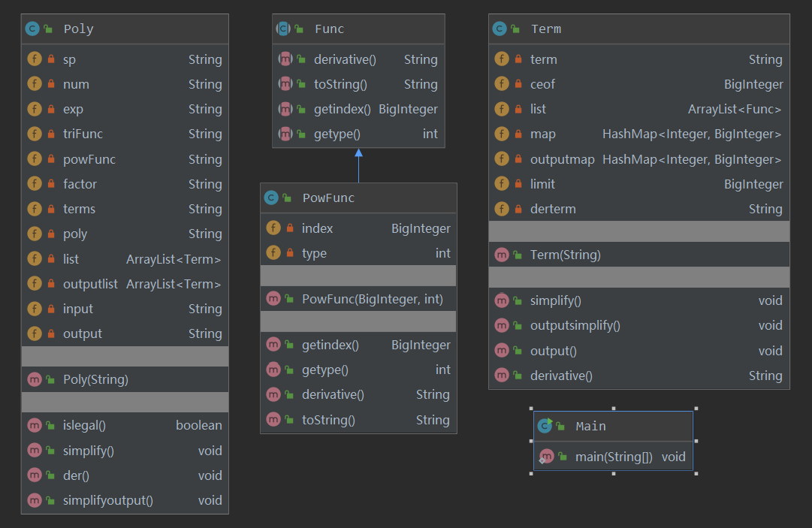Select the simplifyoutput() method in Poly
The image size is (812, 528).
(108, 500)
